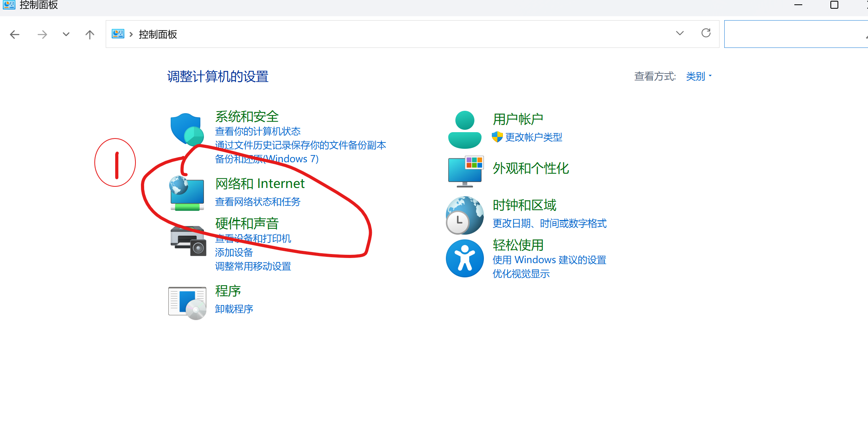Click the chevron before 控制面板 in breadcrumb
Image resolution: width=868 pixels, height=440 pixels.
(x=131, y=34)
